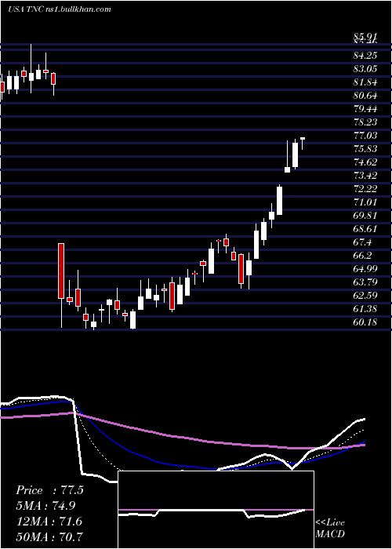The image size is (392, 549).
Task: Click the 60.18 price level label
Action: (365, 322)
